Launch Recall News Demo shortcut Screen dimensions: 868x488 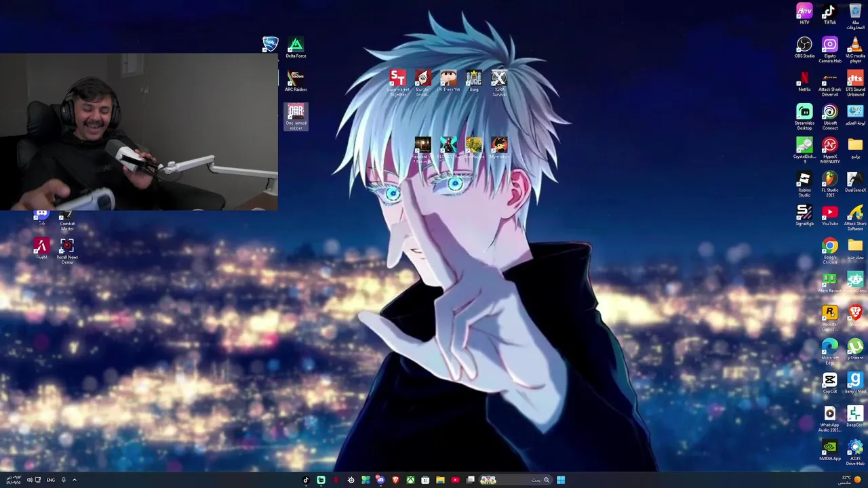pos(66,251)
